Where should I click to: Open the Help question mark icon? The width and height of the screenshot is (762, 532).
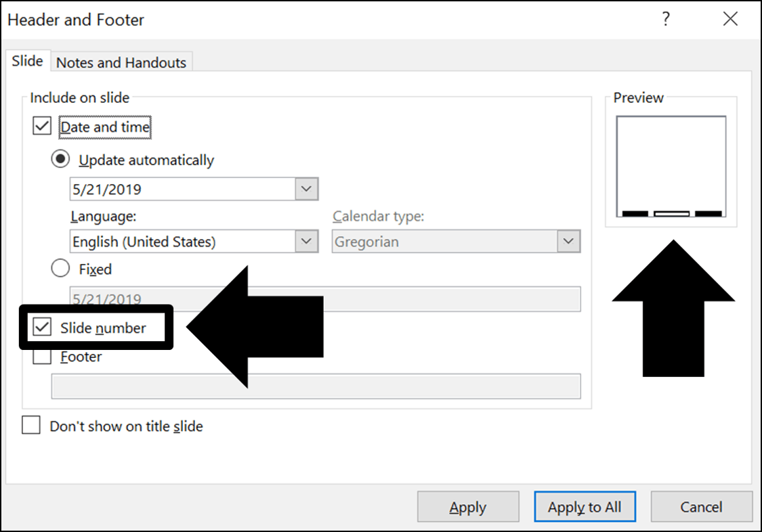(666, 20)
